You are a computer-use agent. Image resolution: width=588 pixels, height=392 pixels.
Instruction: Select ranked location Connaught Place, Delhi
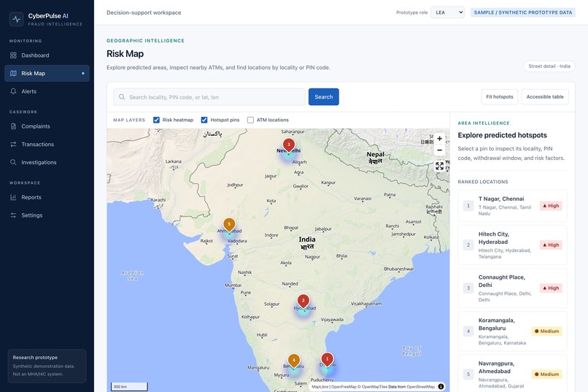[512, 288]
